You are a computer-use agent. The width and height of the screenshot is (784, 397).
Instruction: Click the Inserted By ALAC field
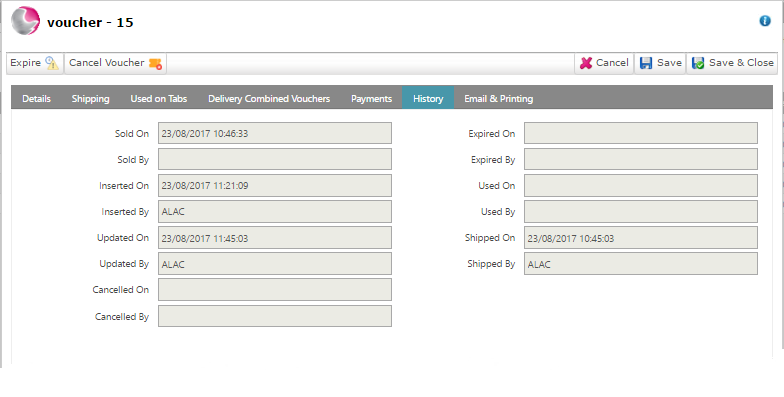[275, 212]
